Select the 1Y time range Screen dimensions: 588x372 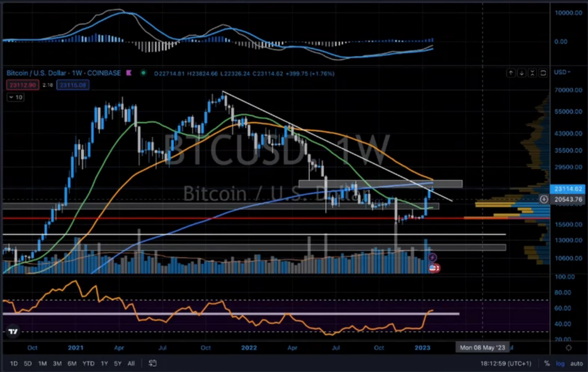(x=104, y=363)
